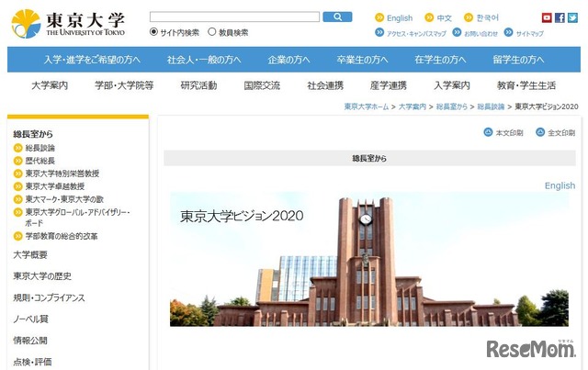The width and height of the screenshot is (588, 370).
Task: Click arrow icon beside アクセス・キャンパスマップ
Action: click(x=379, y=33)
